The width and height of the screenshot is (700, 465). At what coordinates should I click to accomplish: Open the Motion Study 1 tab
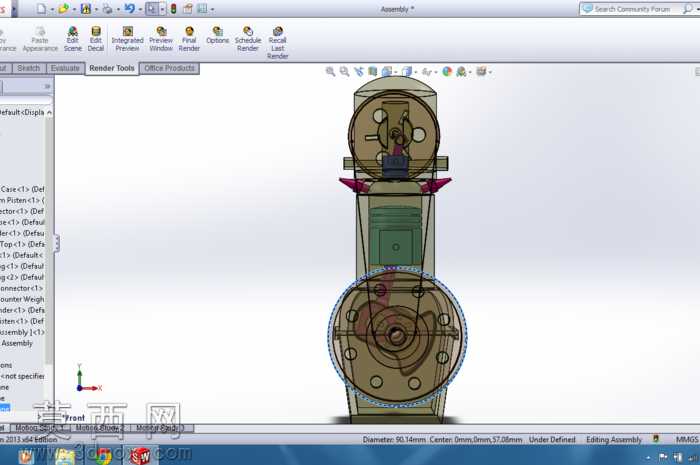(x=40, y=428)
